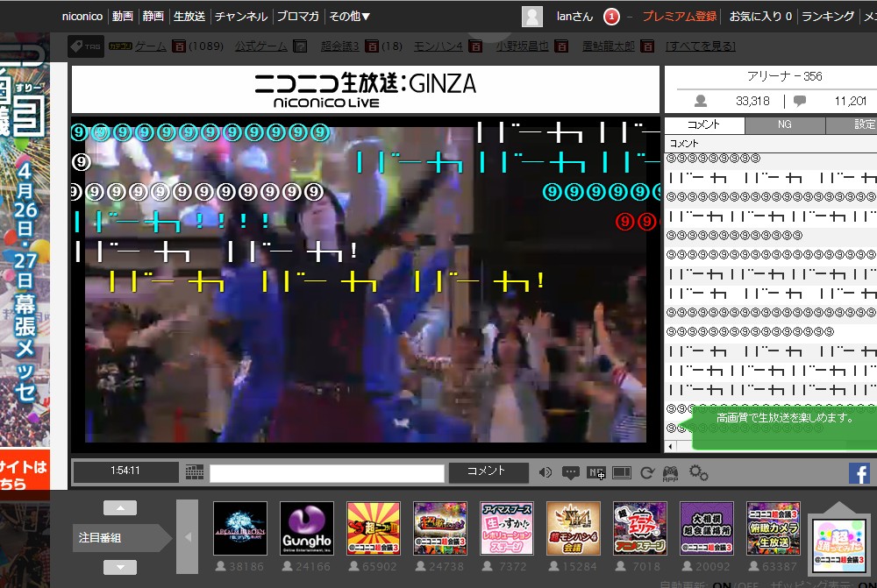Click the ゲーム tag link
This screenshot has width=877, height=588.
tap(151, 46)
